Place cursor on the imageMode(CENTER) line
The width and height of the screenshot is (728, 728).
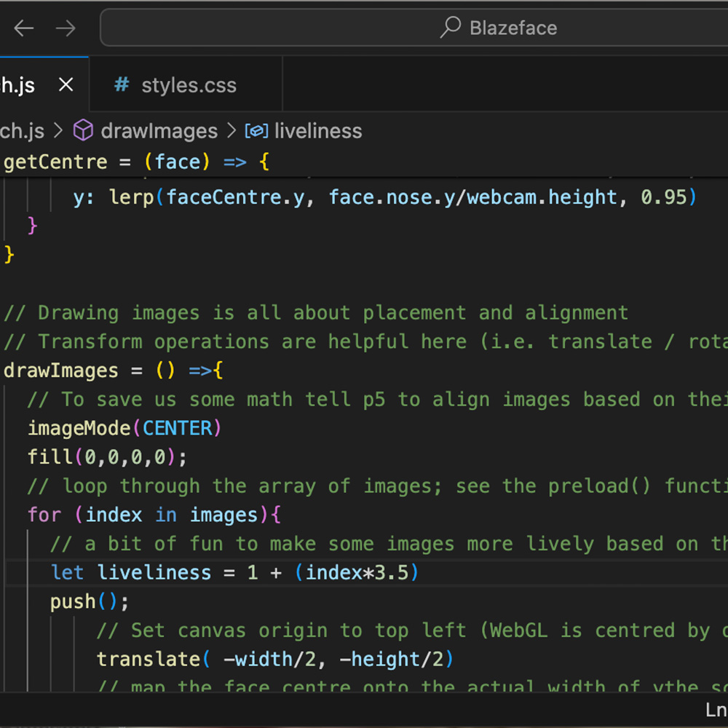[124, 428]
